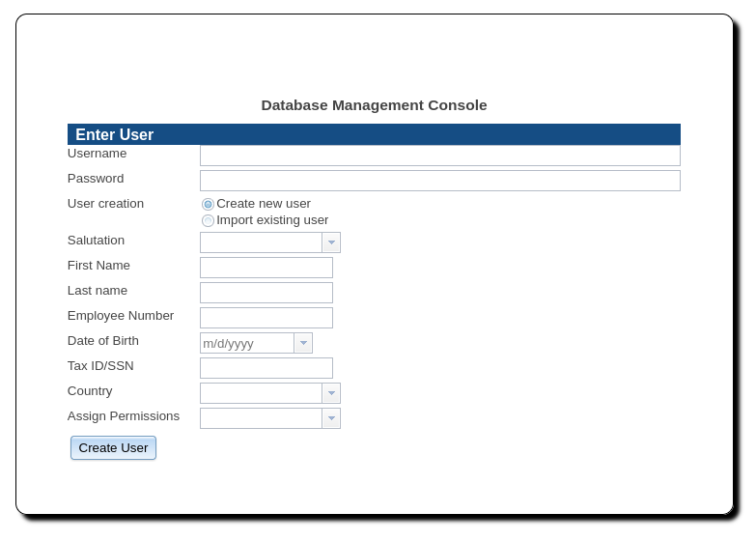The image size is (756, 541).
Task: Click the Employee Number field
Action: [x=266, y=318]
